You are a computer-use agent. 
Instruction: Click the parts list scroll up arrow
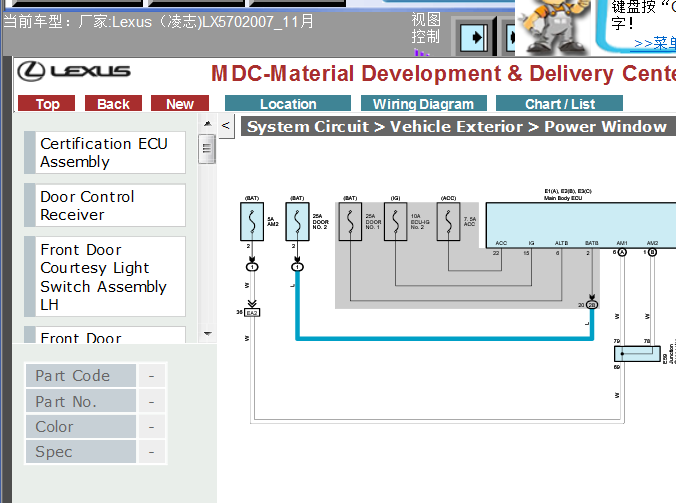[x=207, y=124]
